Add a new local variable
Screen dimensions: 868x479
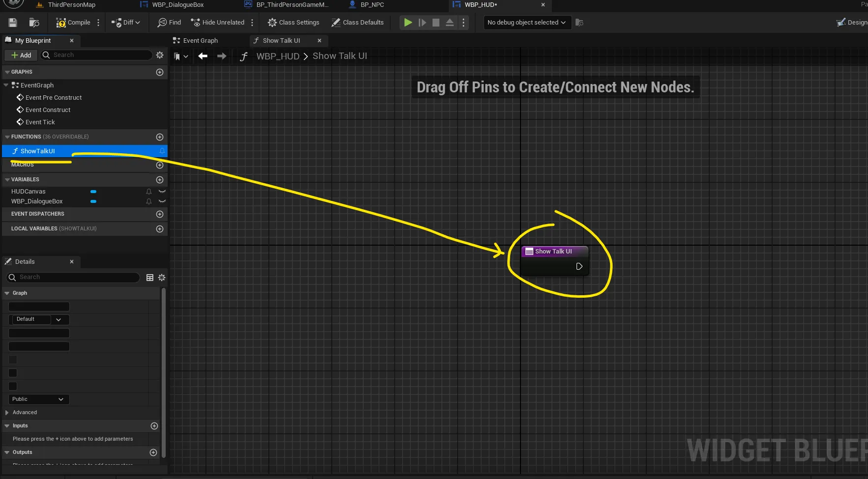coord(160,229)
